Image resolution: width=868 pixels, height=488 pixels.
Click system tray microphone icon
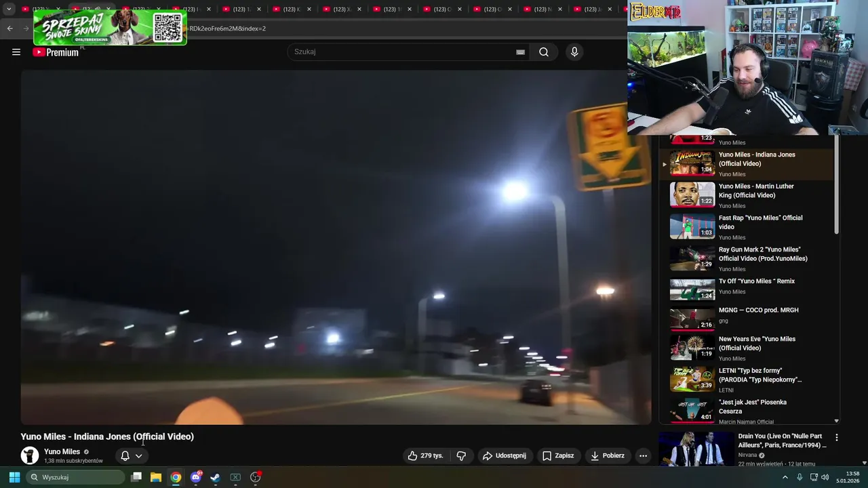pyautogui.click(x=800, y=477)
